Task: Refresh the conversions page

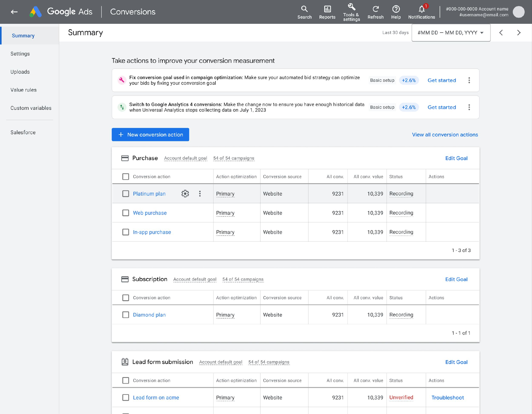Action: click(x=375, y=12)
